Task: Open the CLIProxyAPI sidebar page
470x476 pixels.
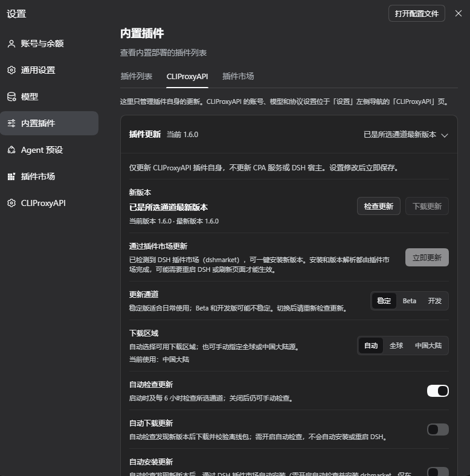Action: pos(49,203)
